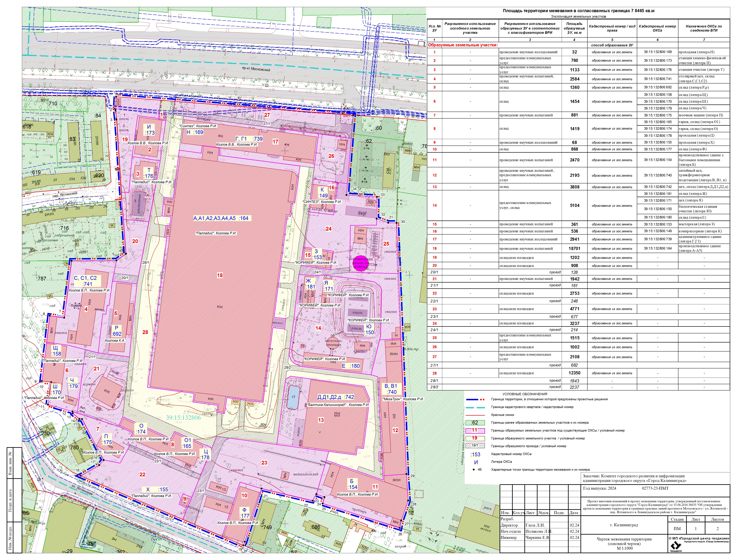The image size is (737, 560).
Task: Click the Д,Д1,Д2,д :742 building label
Action: pyautogui.click(x=335, y=397)
